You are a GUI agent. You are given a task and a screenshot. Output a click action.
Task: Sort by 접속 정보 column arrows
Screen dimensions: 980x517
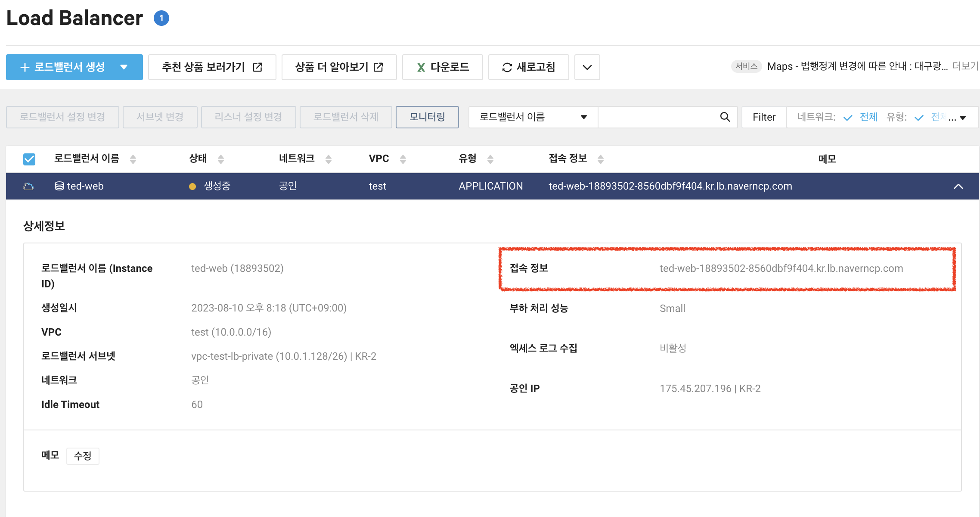[601, 159]
